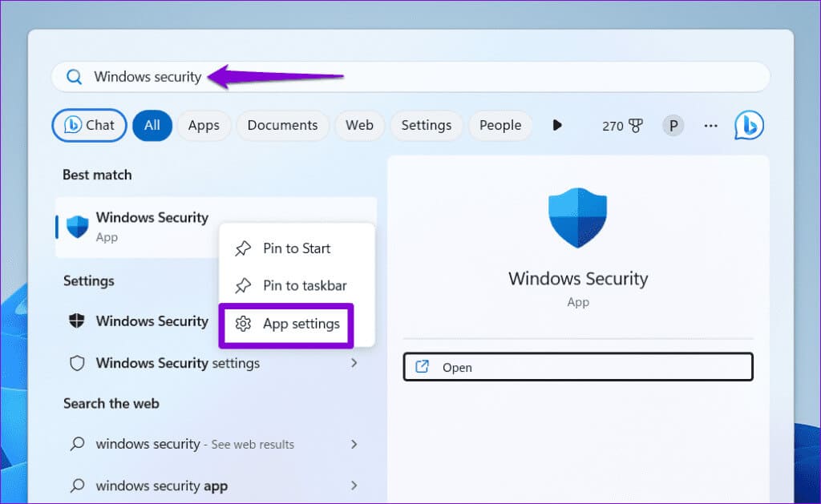Screen dimensions: 821x504
Task: Open the three-dot options menu
Action: [x=710, y=126]
